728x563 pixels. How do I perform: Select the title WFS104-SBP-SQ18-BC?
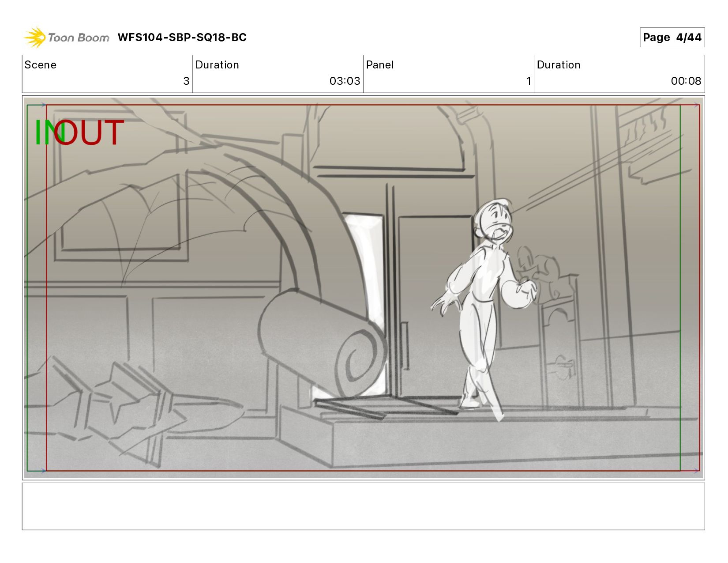(x=182, y=38)
